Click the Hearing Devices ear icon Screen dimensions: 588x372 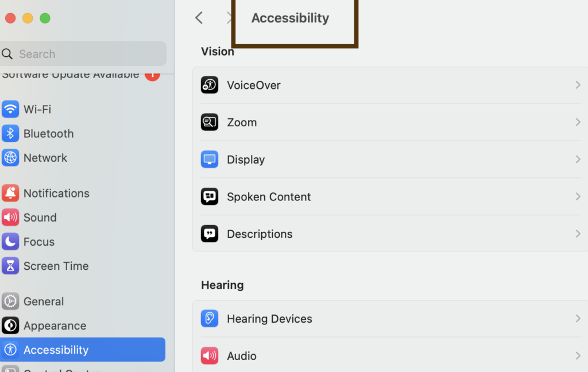click(x=210, y=319)
